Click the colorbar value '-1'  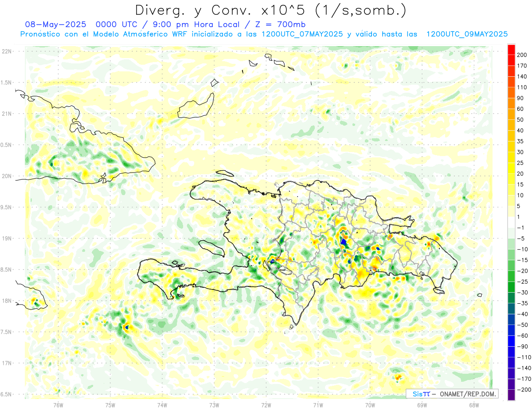click(520, 228)
